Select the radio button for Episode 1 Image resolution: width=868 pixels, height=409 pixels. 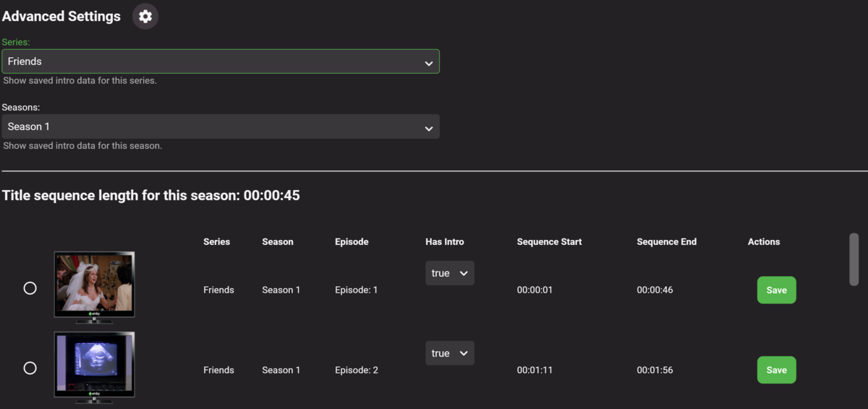pos(30,288)
